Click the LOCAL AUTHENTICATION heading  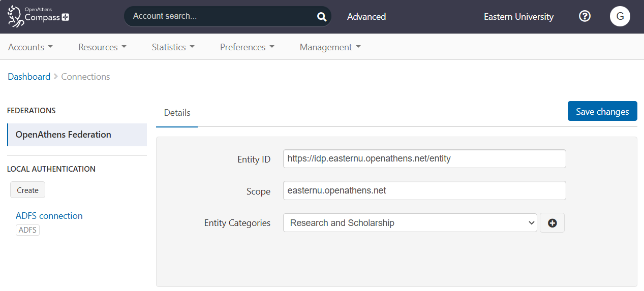[51, 169]
